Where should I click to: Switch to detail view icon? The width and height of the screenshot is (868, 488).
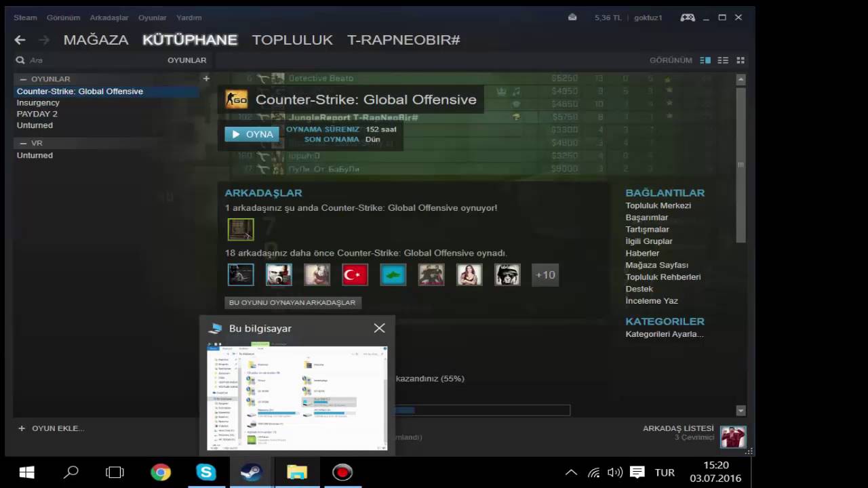(x=705, y=60)
